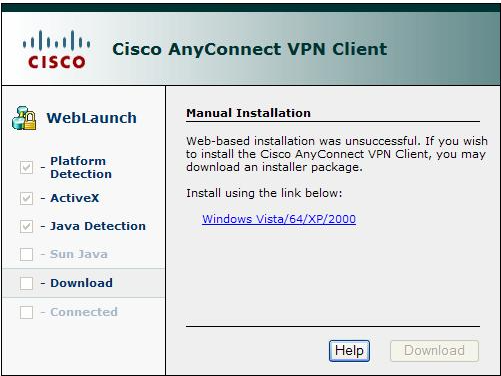Select the Java Detection step label
Viewport: 501px width, 376px height.
coord(98,226)
